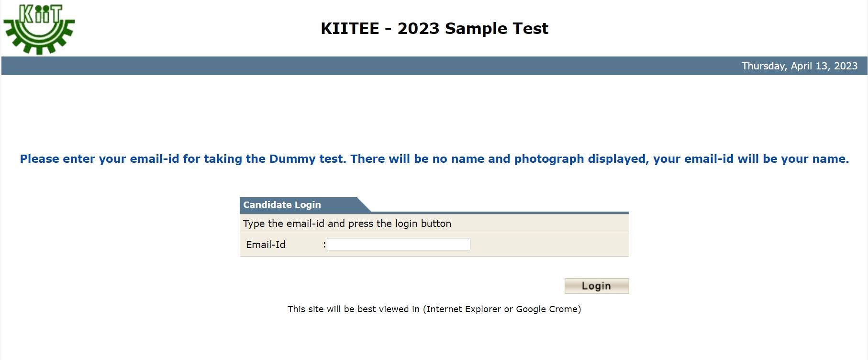Screen dimensions: 868x360
Task: Select the Candidate Login tab header
Action: click(x=282, y=205)
